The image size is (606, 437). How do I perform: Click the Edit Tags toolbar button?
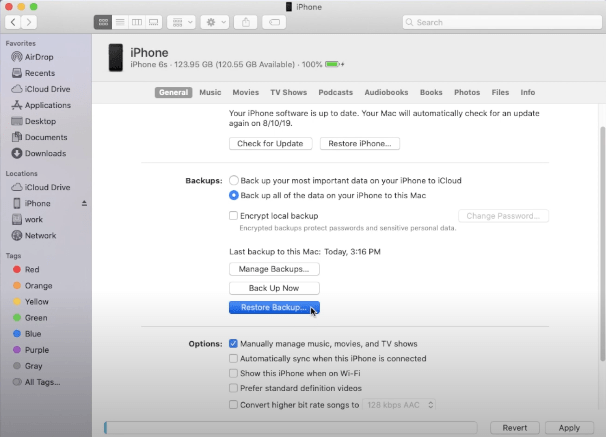point(274,22)
